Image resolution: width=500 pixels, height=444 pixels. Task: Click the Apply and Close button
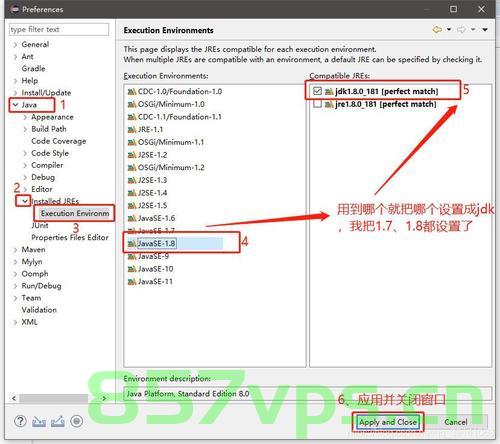tap(388, 422)
